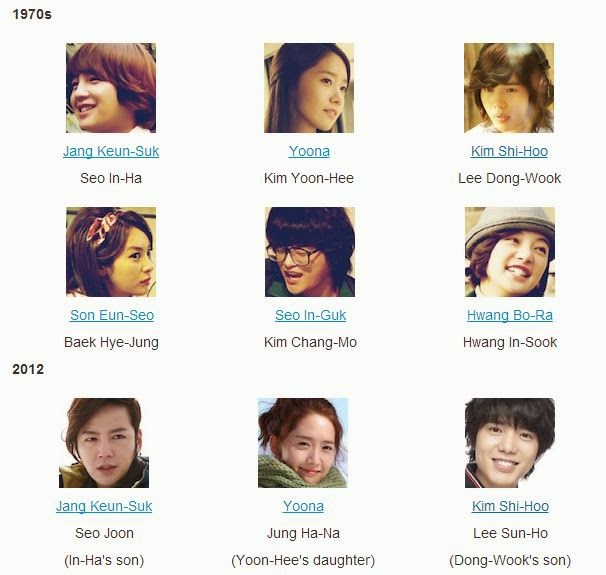Open the Seo In-Guk actor link
Image resolution: width=606 pixels, height=575 pixels.
tap(310, 315)
